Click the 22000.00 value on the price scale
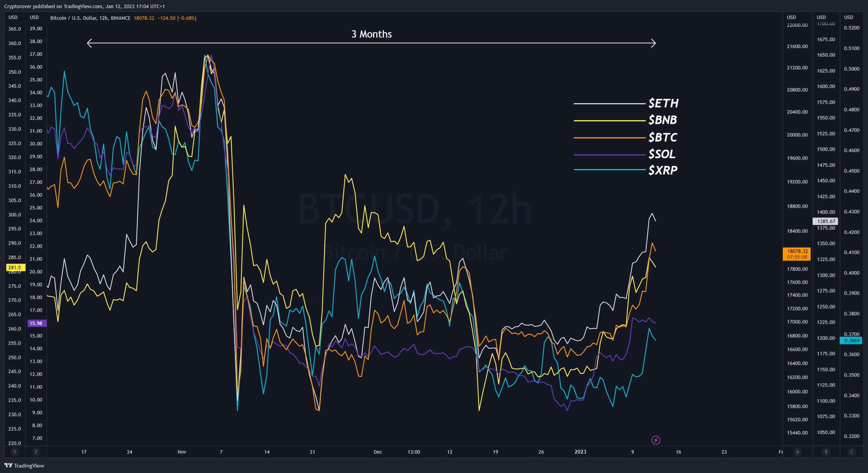 (x=797, y=25)
